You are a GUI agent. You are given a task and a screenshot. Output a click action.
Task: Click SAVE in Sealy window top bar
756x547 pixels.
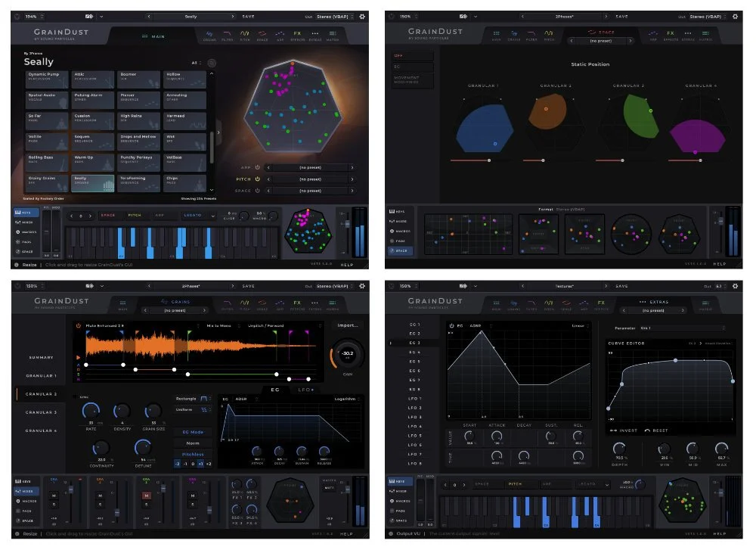coord(248,17)
